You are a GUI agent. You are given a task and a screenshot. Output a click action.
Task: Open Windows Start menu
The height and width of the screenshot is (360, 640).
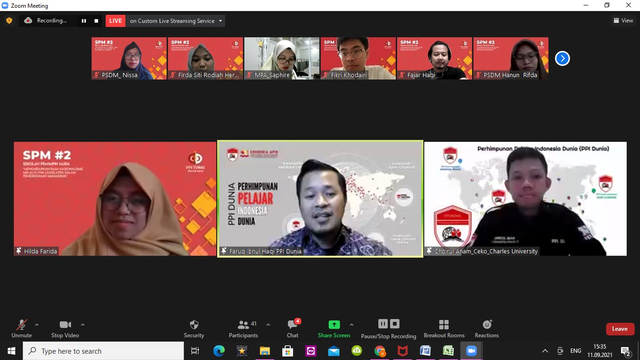click(11, 351)
